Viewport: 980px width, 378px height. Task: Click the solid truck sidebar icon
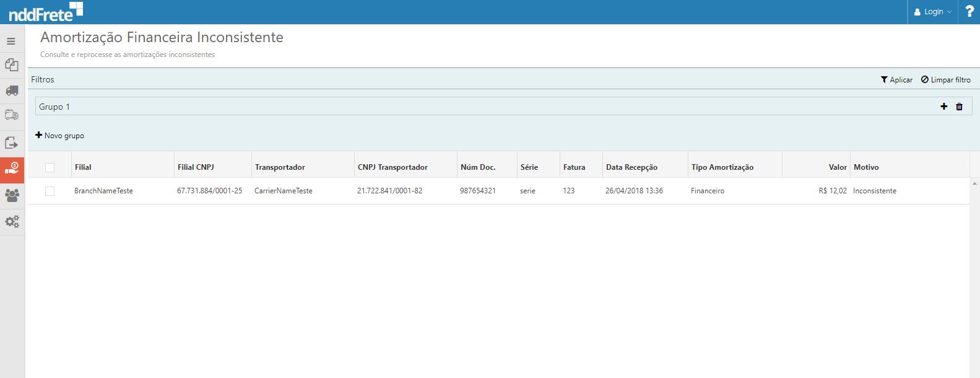point(12,91)
